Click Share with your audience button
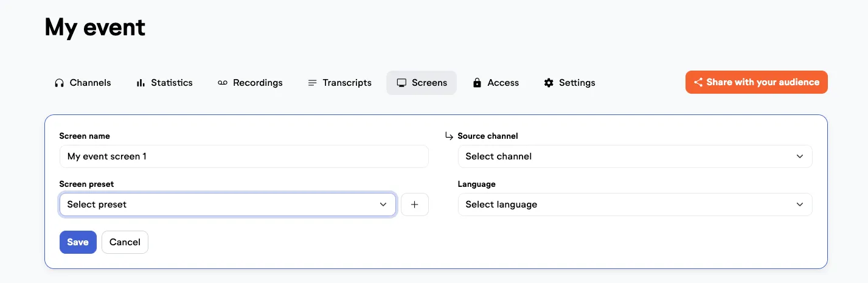868x283 pixels. click(x=756, y=82)
